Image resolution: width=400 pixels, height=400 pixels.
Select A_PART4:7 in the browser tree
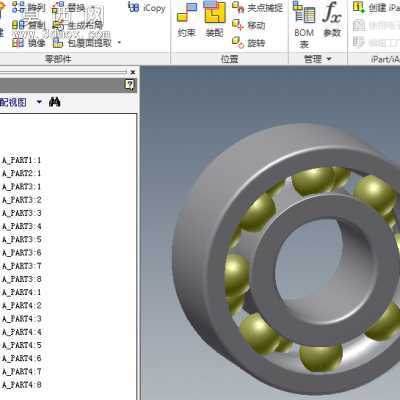coord(21,371)
